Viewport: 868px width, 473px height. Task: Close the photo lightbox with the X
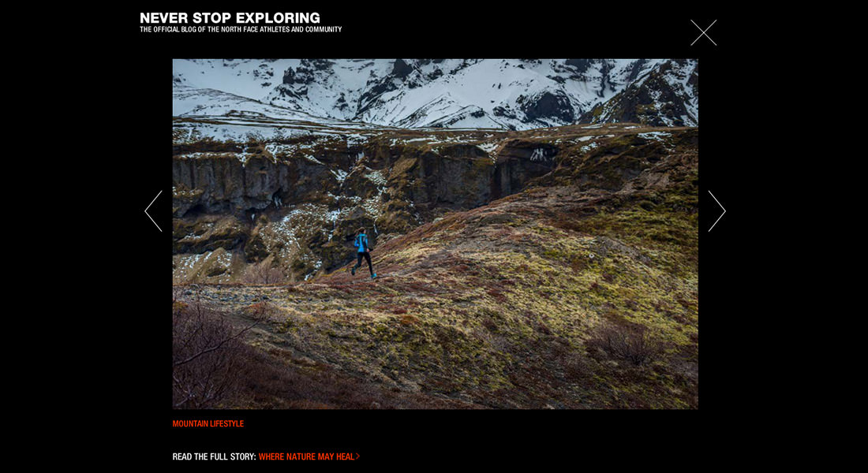point(704,32)
